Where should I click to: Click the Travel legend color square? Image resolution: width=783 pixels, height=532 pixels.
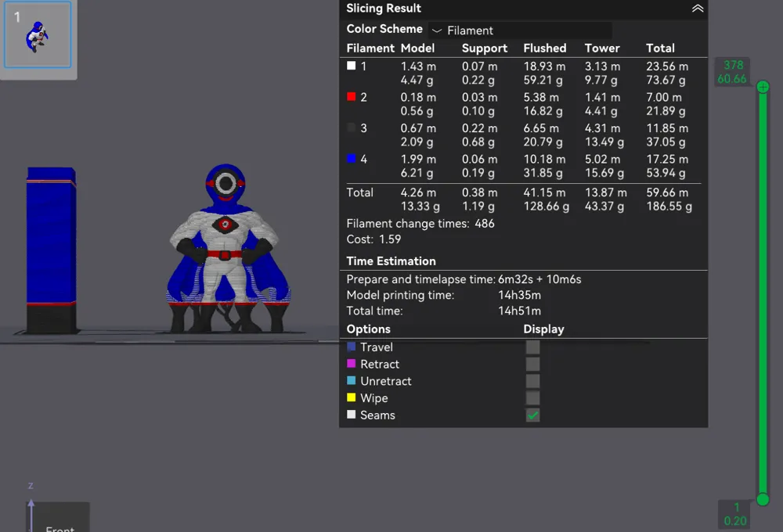click(x=351, y=347)
